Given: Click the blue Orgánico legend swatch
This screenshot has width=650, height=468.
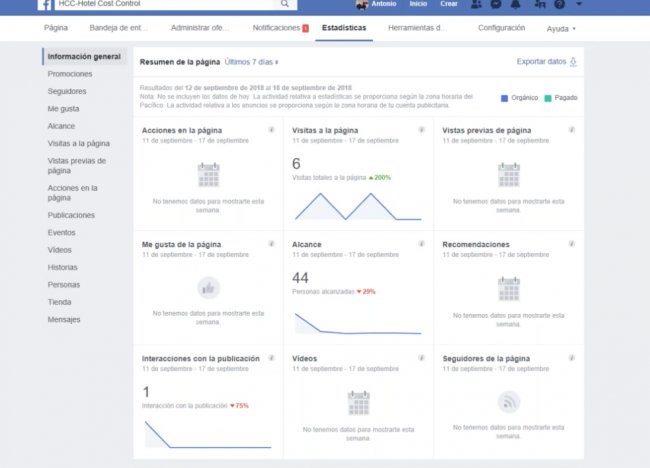Looking at the screenshot, I should pos(503,97).
